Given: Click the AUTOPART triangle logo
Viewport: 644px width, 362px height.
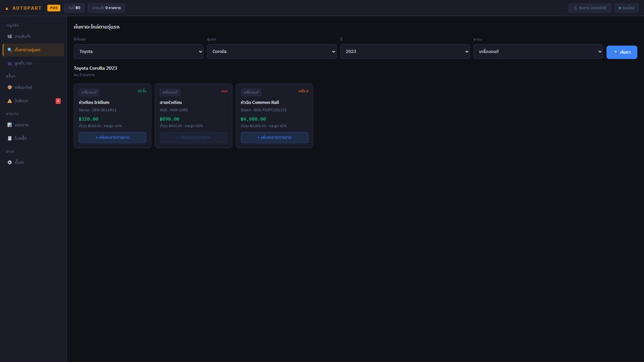Looking at the screenshot, I should click(7, 8).
